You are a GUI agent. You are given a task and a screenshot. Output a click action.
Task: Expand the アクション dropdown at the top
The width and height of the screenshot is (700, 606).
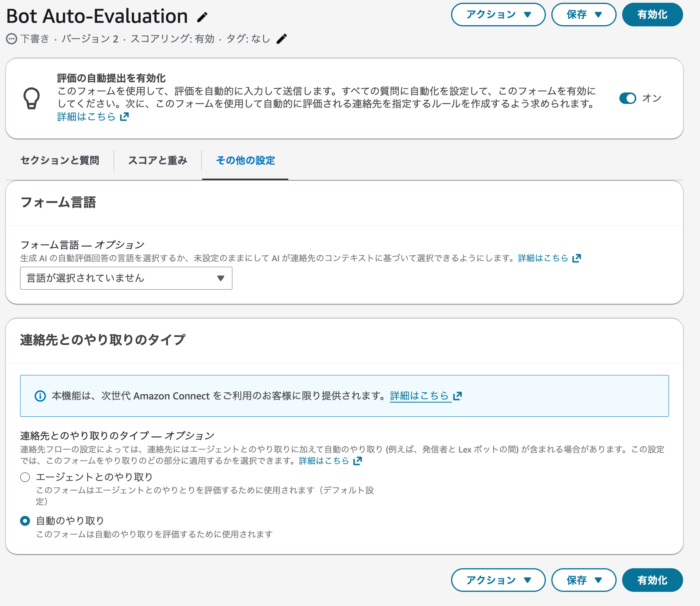[498, 15]
